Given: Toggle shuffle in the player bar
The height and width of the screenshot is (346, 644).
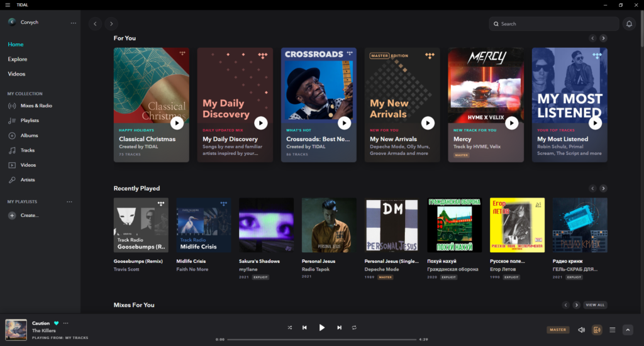Looking at the screenshot, I should tap(290, 328).
